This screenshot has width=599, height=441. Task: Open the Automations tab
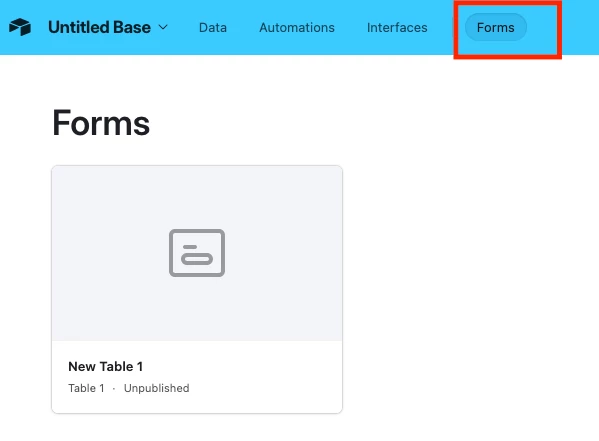pyautogui.click(x=297, y=28)
